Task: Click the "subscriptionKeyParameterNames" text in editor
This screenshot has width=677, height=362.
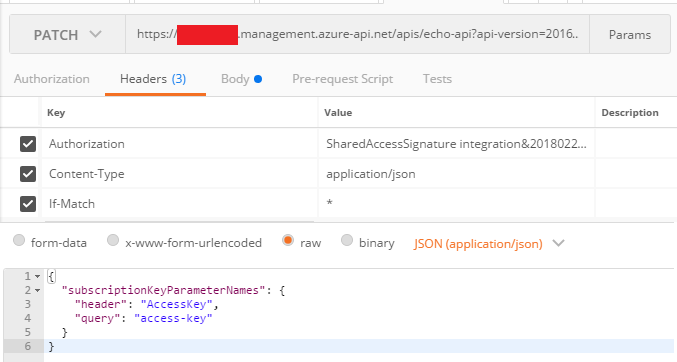Action: click(x=163, y=290)
